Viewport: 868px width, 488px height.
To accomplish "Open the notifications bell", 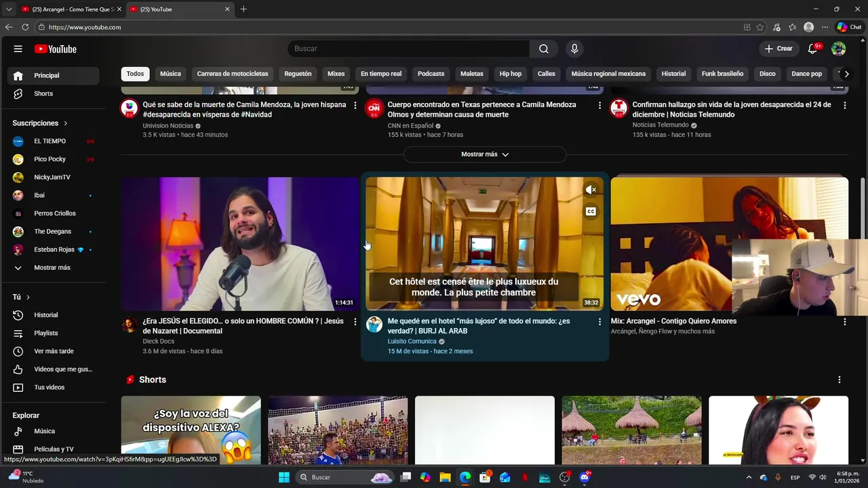I will [813, 49].
